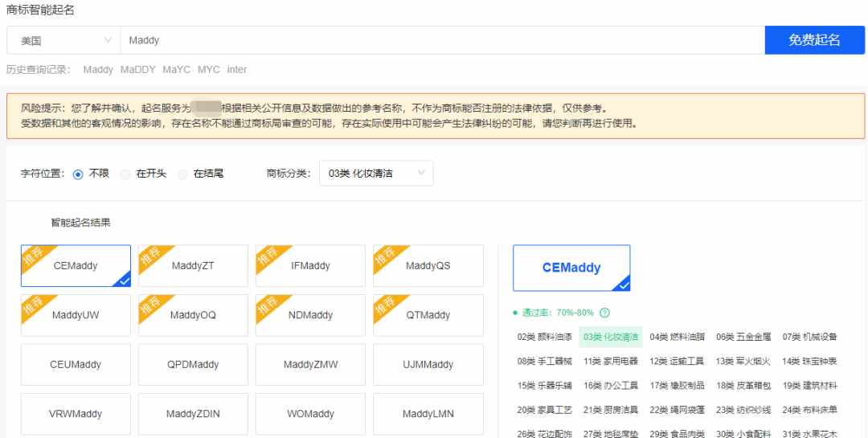Choose class 07类 机械设备
The image size is (868, 438).
(x=810, y=337)
